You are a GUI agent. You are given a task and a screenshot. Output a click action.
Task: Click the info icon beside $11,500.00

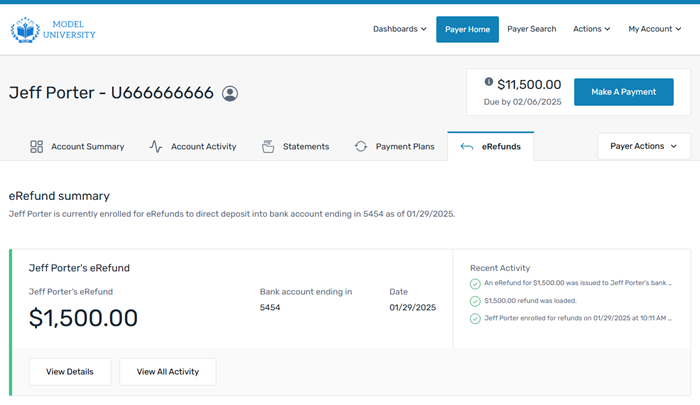pos(489,82)
